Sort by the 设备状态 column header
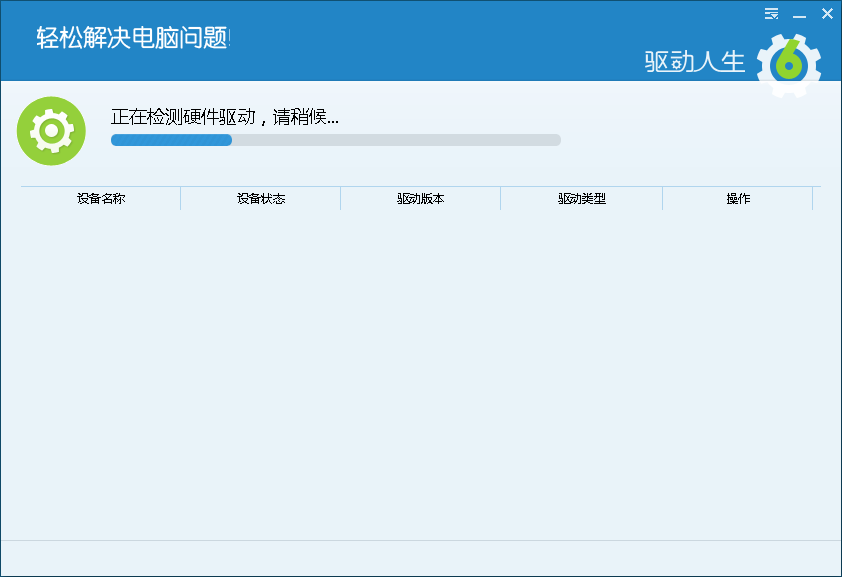The height and width of the screenshot is (577, 842). pyautogui.click(x=261, y=199)
